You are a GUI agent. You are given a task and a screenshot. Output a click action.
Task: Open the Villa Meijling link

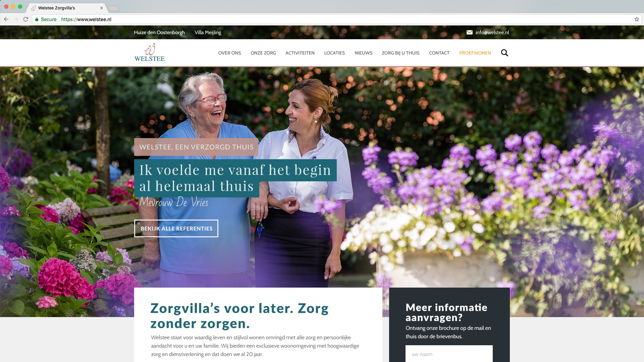208,33
